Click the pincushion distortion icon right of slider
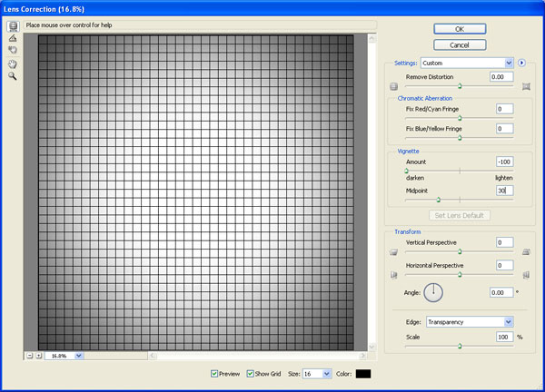 (x=526, y=87)
